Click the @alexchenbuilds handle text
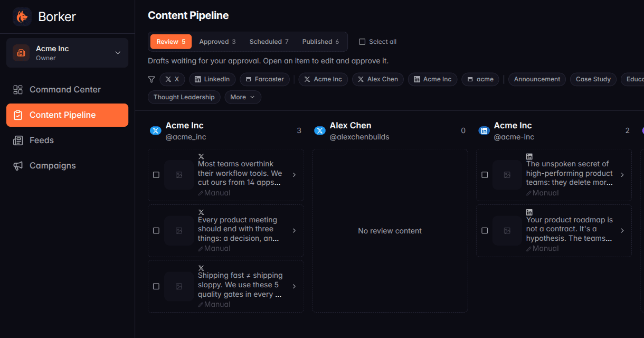The width and height of the screenshot is (644, 338). click(x=359, y=137)
